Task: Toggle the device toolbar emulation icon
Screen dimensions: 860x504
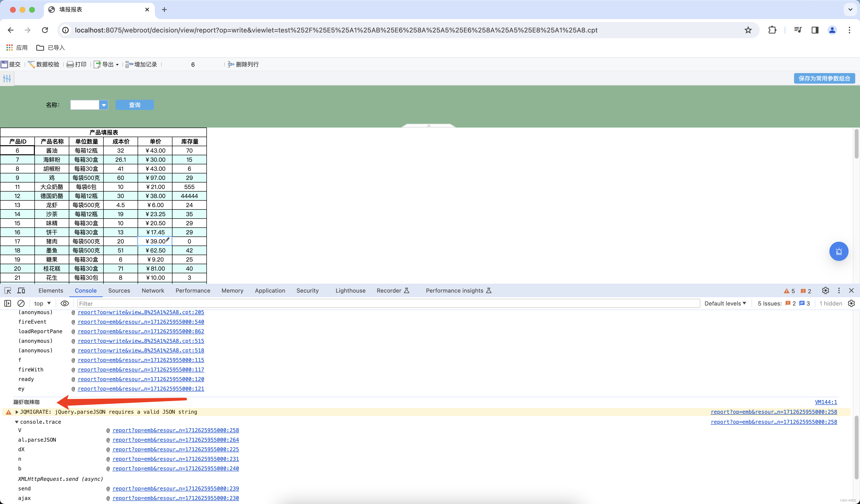Action: [x=21, y=290]
